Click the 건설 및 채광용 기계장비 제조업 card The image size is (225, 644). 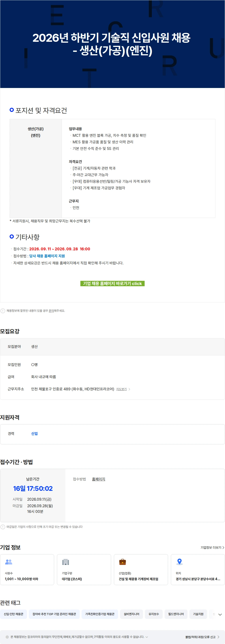coord(141,569)
